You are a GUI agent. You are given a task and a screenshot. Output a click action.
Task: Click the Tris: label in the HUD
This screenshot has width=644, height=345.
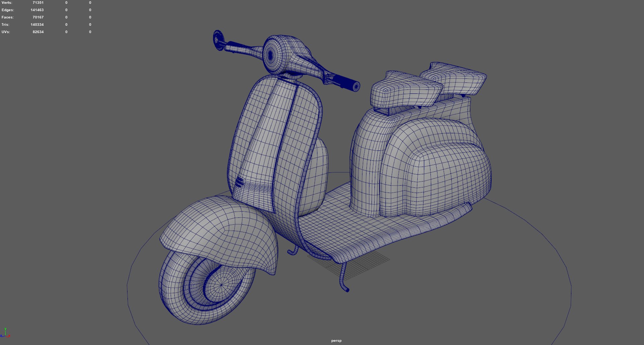coord(5,25)
